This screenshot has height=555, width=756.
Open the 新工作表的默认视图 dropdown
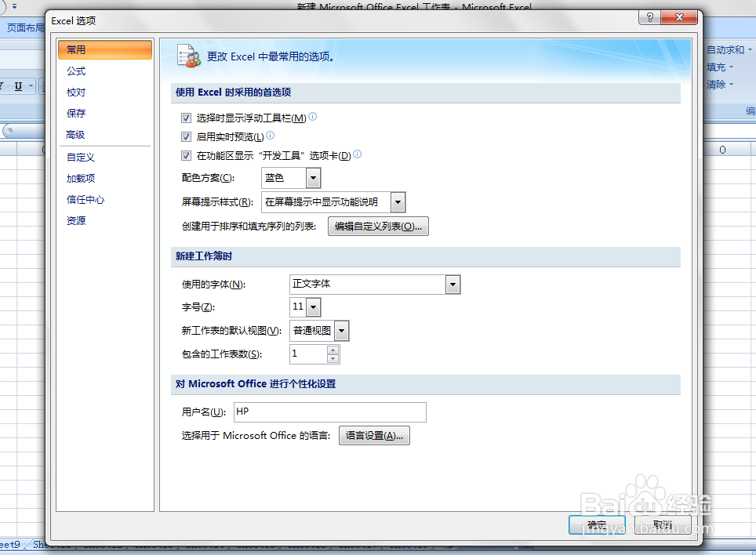point(341,331)
